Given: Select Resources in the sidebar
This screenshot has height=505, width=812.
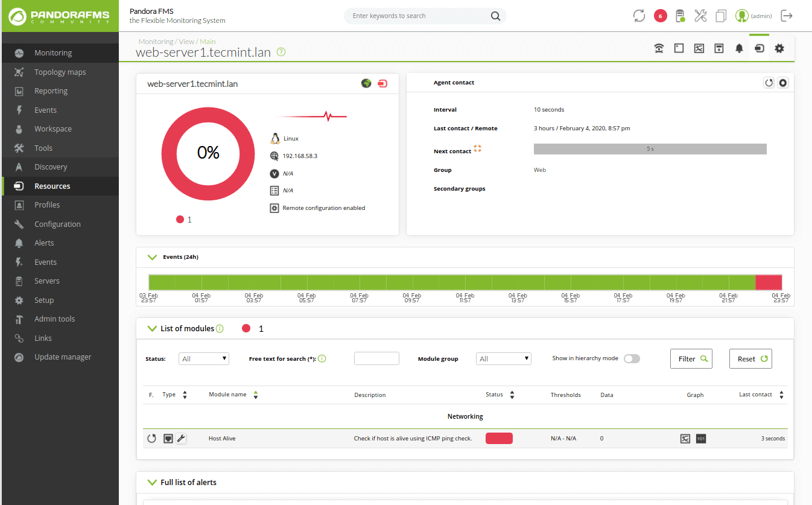Looking at the screenshot, I should [60, 186].
